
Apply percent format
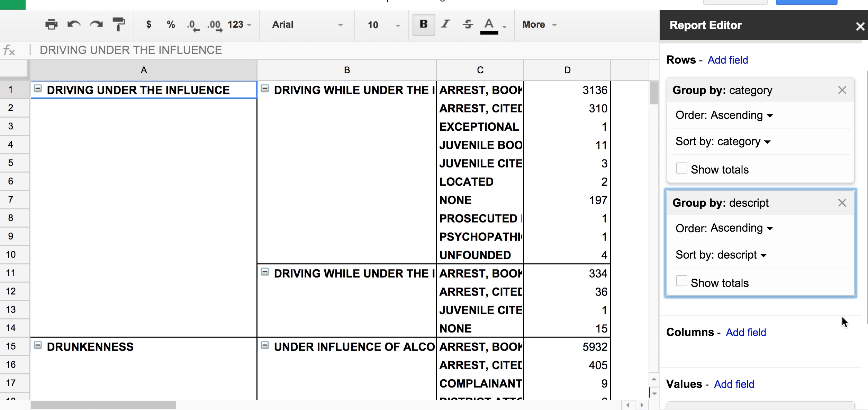pos(171,25)
